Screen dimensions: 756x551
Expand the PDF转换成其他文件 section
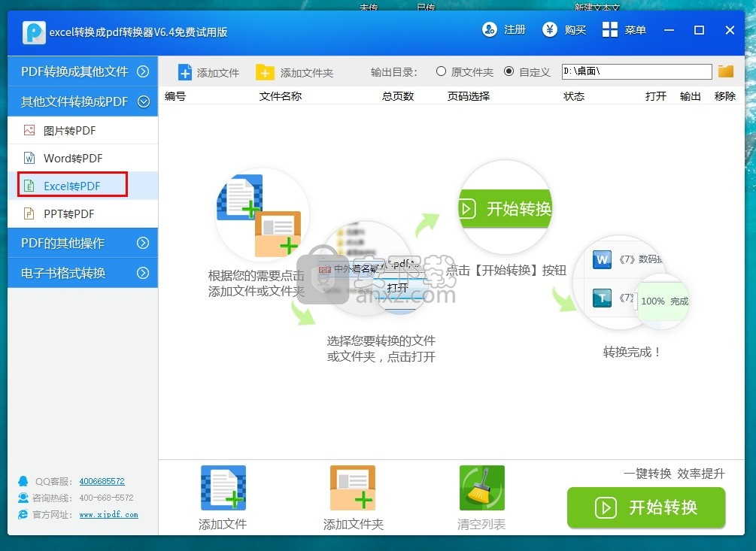83,71
